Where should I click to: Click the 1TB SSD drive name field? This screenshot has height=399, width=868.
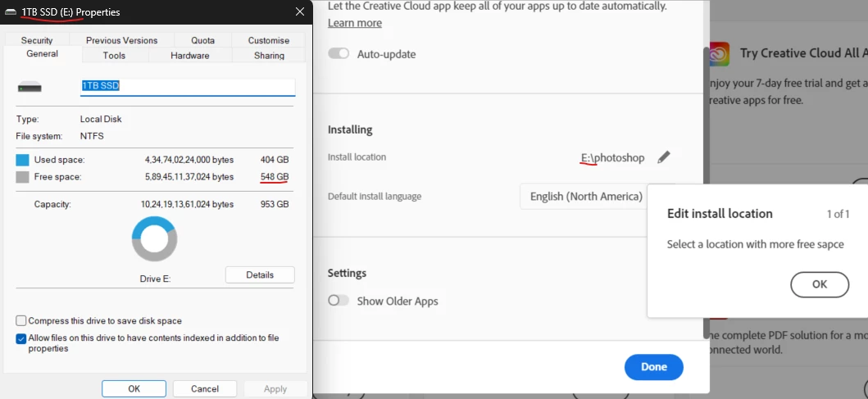(188, 86)
